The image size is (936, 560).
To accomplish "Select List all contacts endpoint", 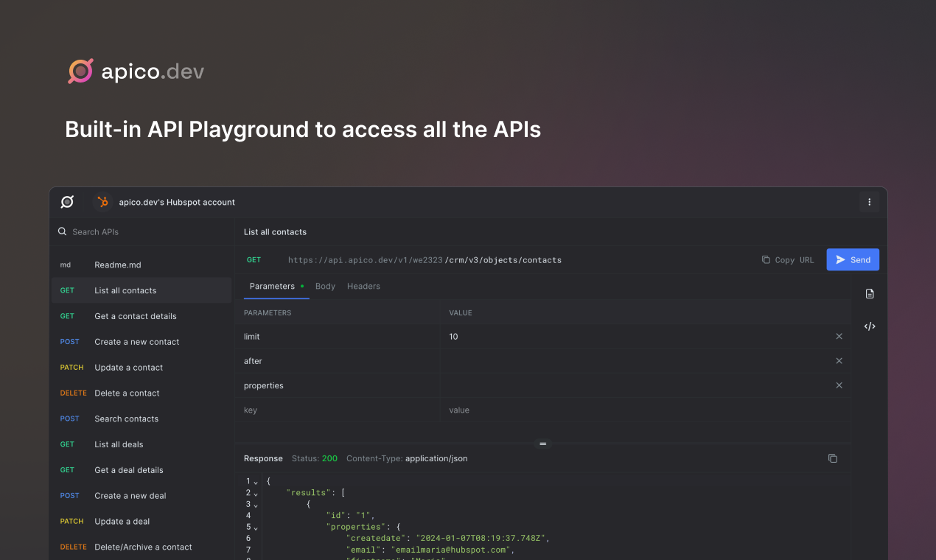I will (x=142, y=290).
